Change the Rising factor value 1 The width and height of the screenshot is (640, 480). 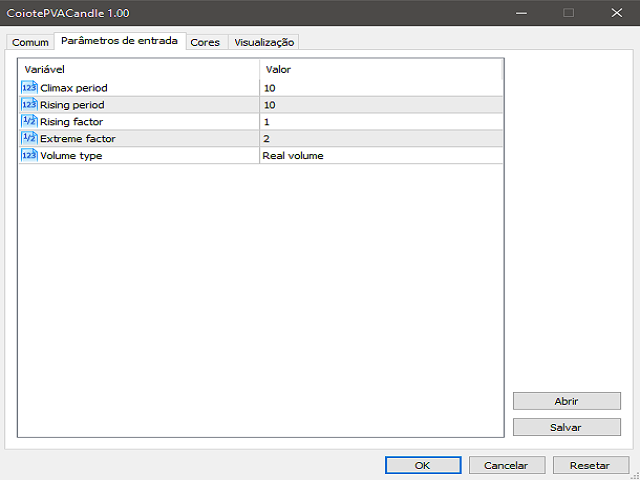pyautogui.click(x=380, y=122)
